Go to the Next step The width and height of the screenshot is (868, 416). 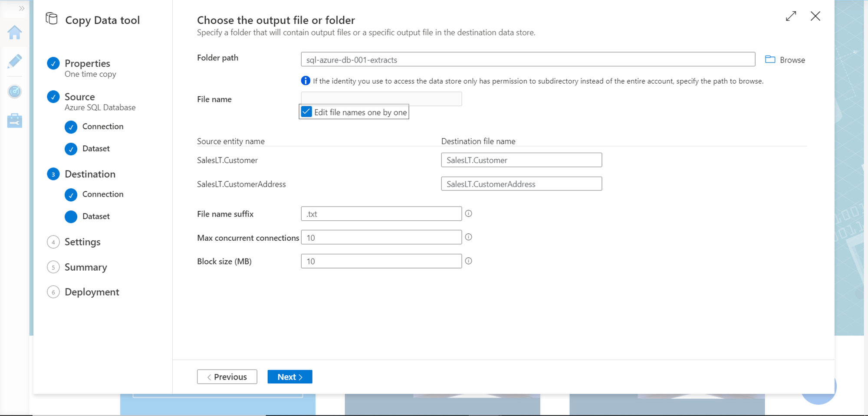coord(289,377)
